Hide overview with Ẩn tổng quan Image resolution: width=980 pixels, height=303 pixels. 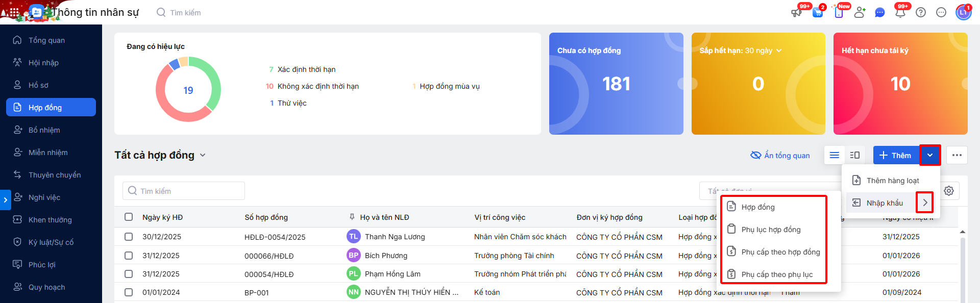coord(780,155)
